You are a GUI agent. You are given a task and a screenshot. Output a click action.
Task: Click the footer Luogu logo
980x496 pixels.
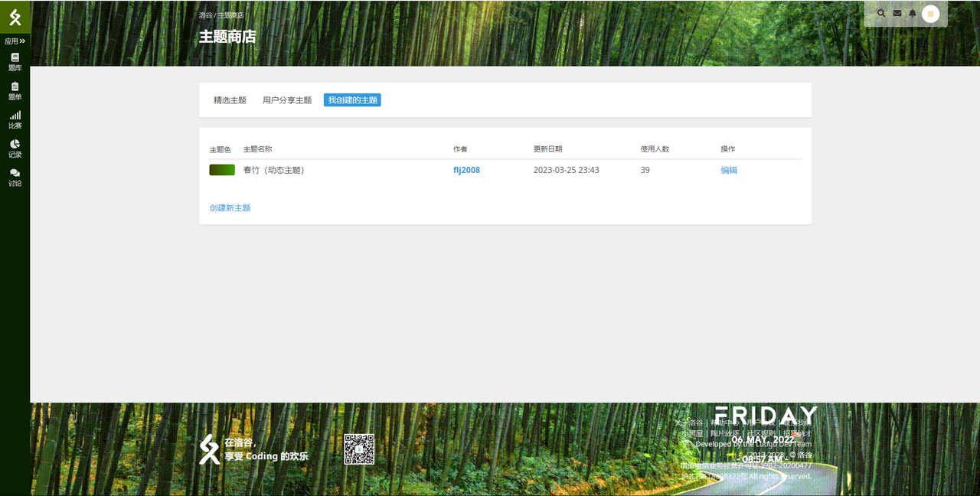pos(209,449)
